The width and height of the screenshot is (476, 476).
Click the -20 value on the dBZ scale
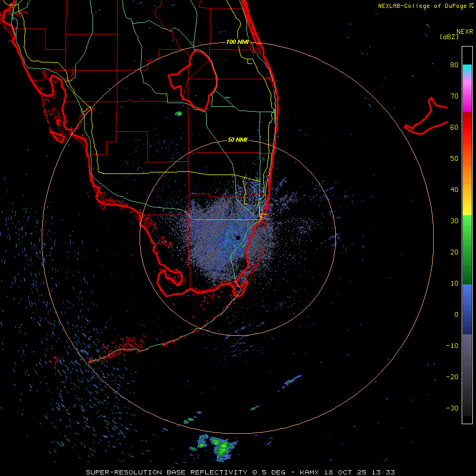coord(452,377)
